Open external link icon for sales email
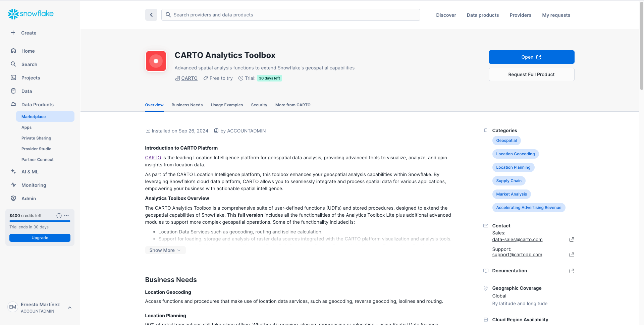Screen dimensions: 644x325 pos(572,239)
